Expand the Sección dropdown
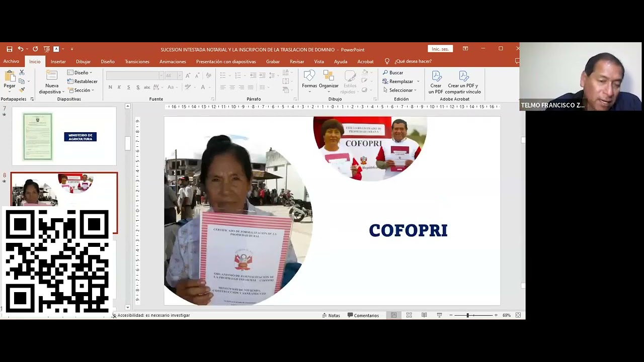Screen dimensions: 644x362 point(81,90)
